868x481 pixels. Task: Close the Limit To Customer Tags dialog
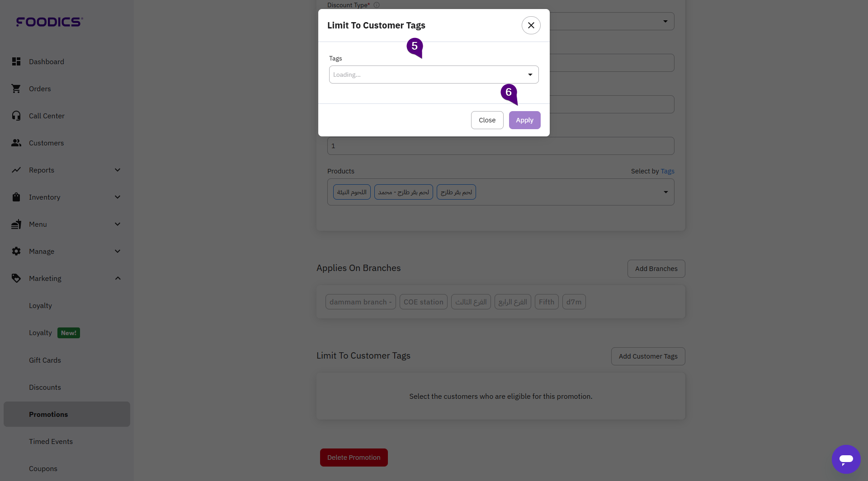[531, 25]
